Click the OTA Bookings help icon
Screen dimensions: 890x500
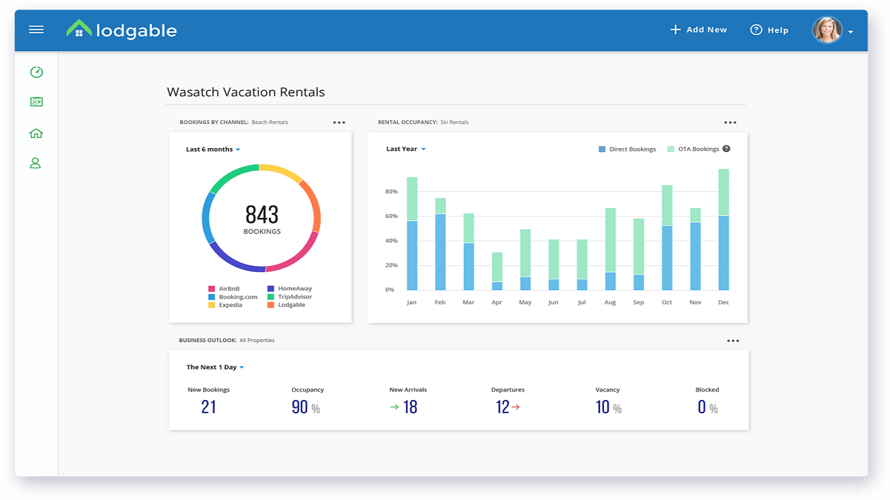tap(726, 149)
